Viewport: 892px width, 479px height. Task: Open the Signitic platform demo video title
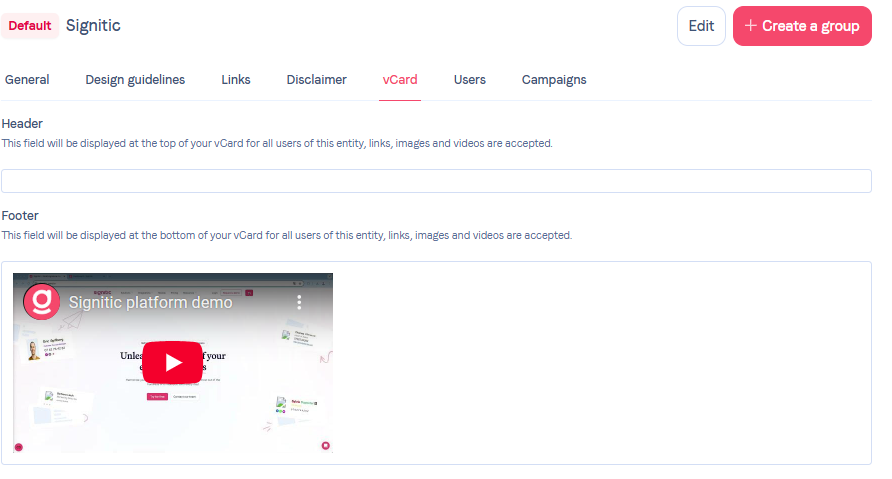(151, 302)
